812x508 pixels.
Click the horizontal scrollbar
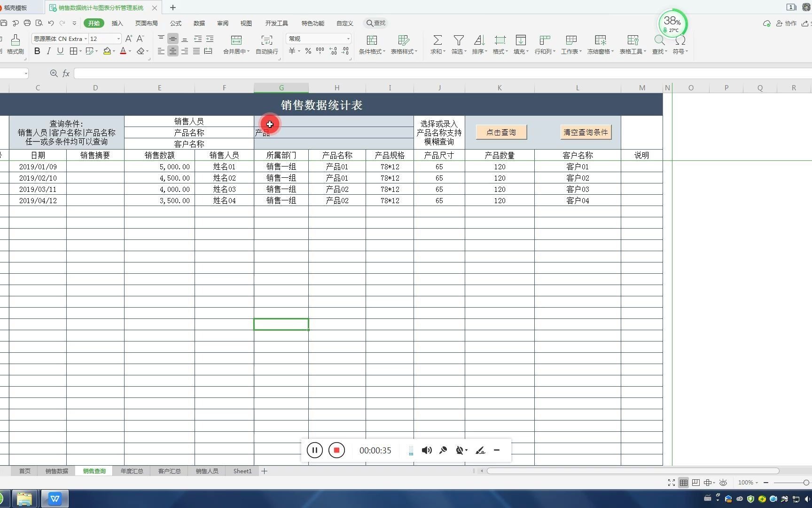(633, 471)
